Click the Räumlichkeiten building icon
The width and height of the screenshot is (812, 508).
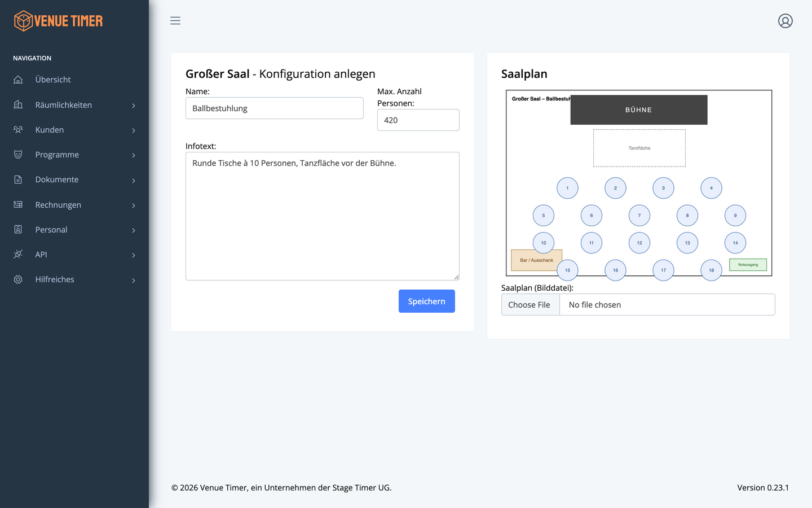tap(18, 104)
